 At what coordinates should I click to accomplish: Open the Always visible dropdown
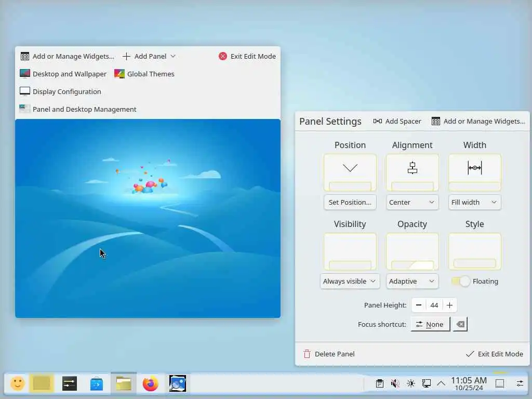click(350, 281)
